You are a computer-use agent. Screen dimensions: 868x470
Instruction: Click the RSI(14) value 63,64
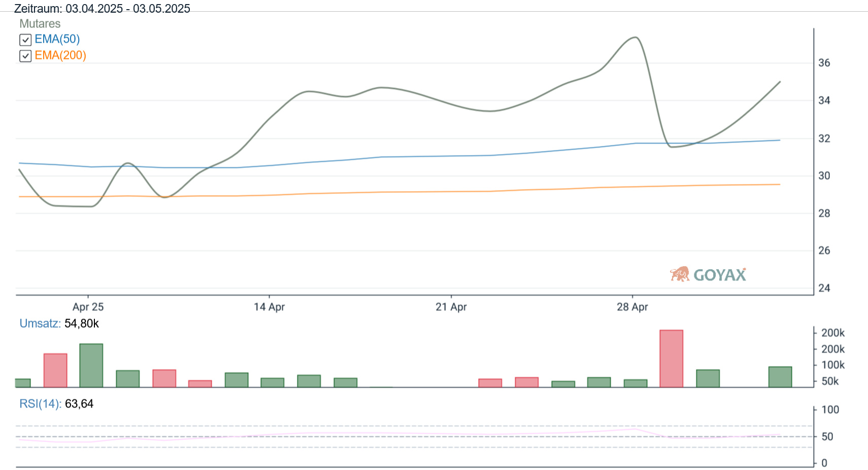(x=79, y=404)
